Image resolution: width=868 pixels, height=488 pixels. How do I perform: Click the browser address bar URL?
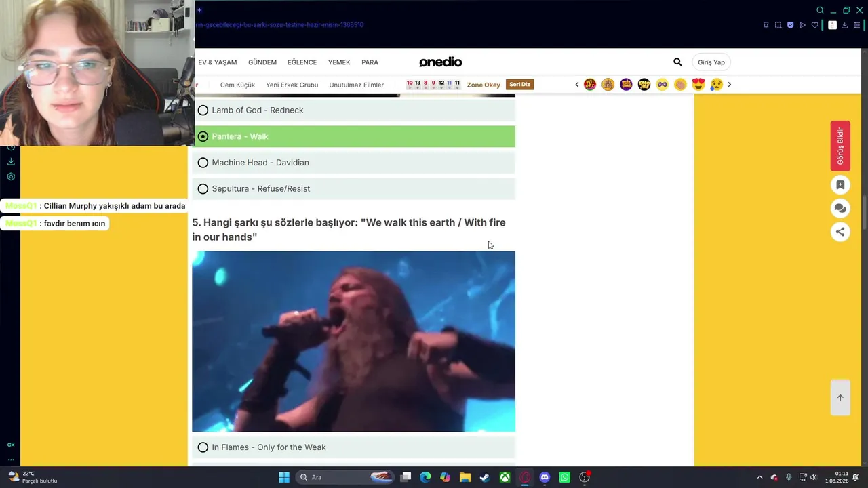tap(279, 25)
